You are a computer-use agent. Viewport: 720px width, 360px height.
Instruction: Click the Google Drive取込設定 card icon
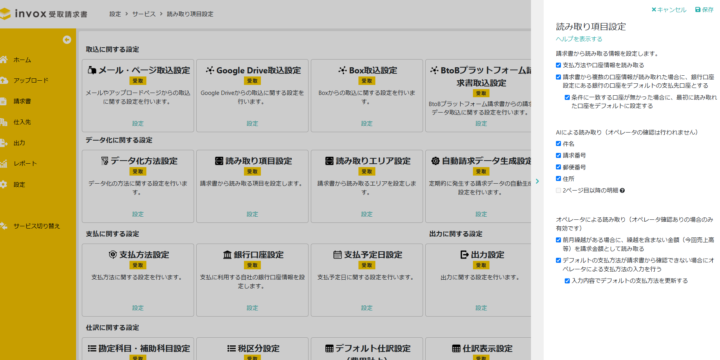(210, 70)
